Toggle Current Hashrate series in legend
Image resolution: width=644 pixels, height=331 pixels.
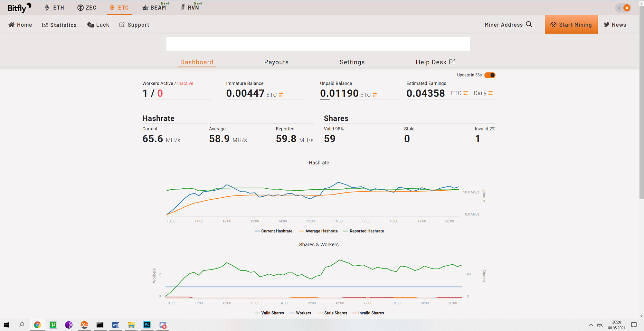(x=274, y=231)
